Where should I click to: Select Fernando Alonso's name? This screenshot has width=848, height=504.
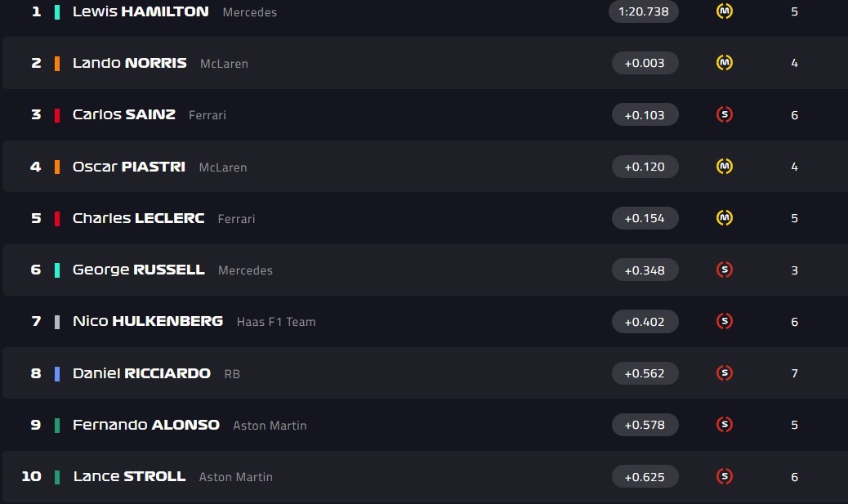[x=145, y=425]
